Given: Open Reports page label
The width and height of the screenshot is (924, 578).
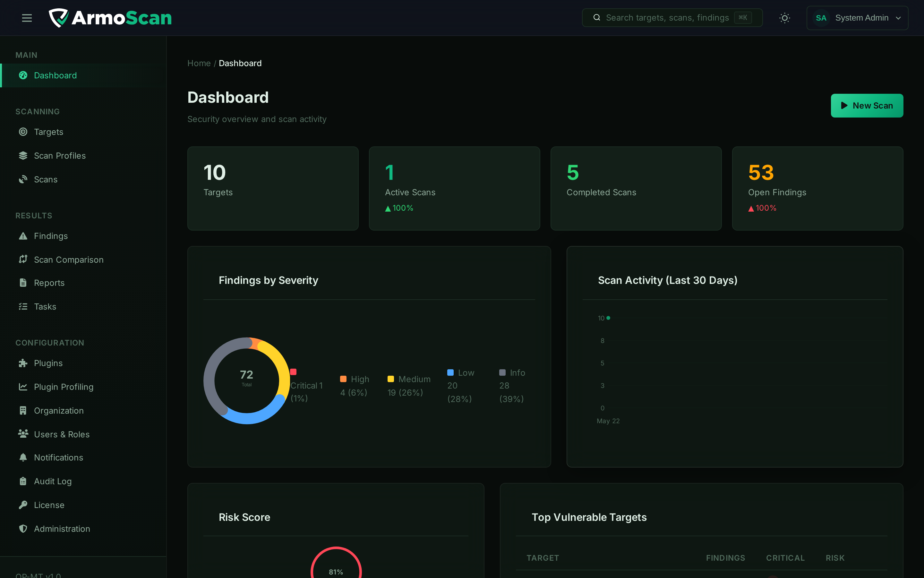Looking at the screenshot, I should (x=49, y=283).
